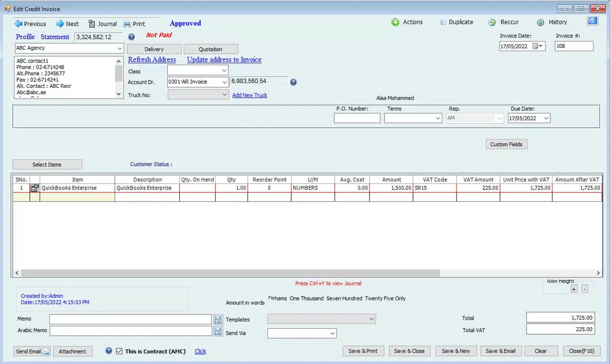The height and width of the screenshot is (364, 610).
Task: Click the item detail icon in row 1
Action: tap(34, 188)
